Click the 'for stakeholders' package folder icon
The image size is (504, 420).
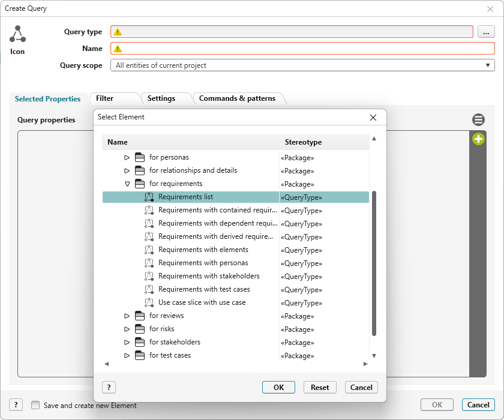coord(140,342)
